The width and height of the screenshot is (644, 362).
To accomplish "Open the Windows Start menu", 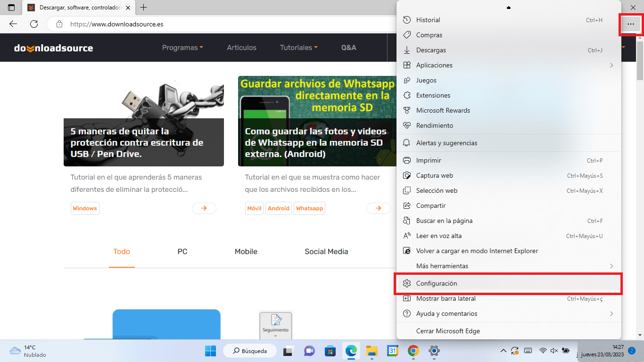I will 210,351.
